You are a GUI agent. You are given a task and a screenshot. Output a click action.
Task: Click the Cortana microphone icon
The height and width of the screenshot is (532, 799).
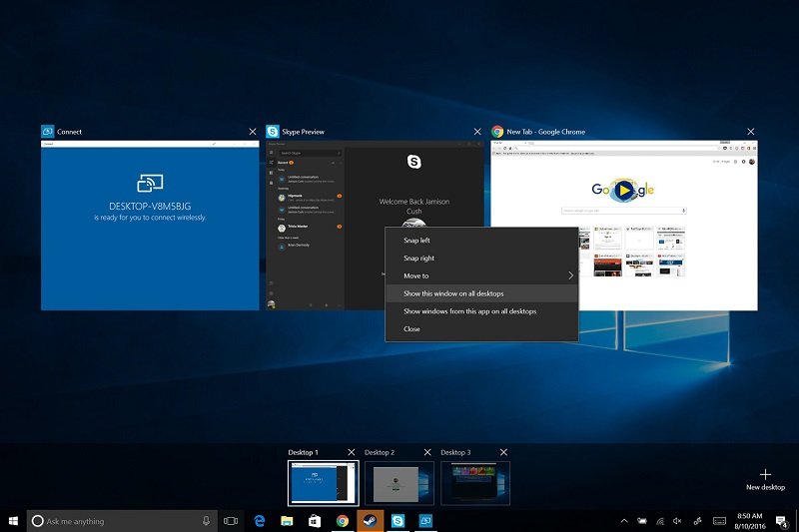click(206, 521)
